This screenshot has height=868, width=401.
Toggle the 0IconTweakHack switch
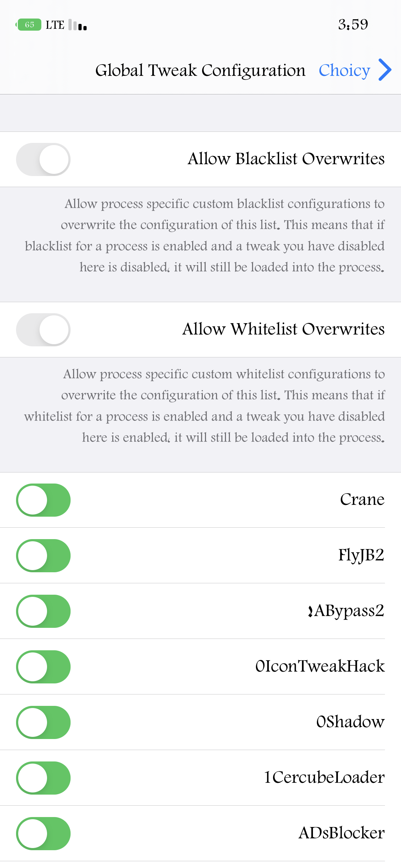point(43,667)
